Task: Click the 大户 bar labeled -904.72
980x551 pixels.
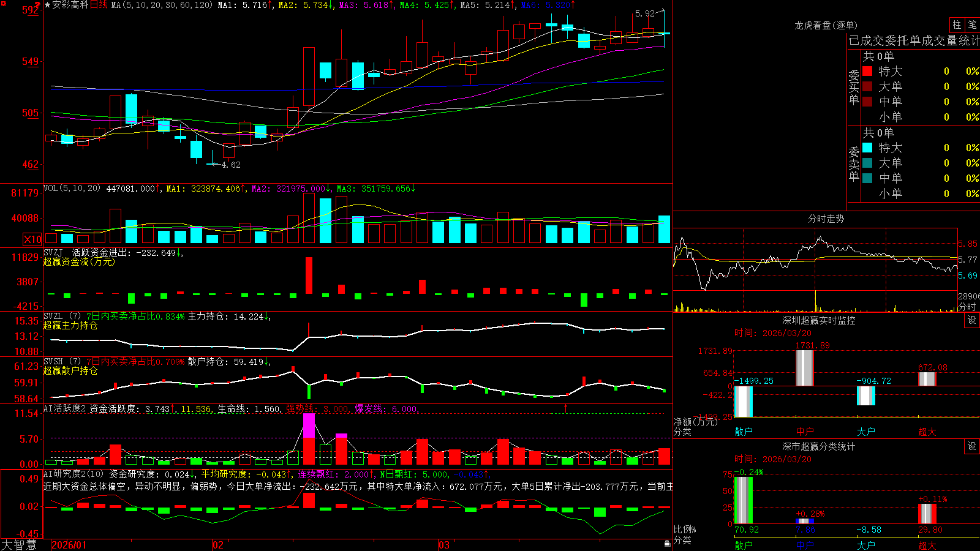Action: tap(866, 395)
